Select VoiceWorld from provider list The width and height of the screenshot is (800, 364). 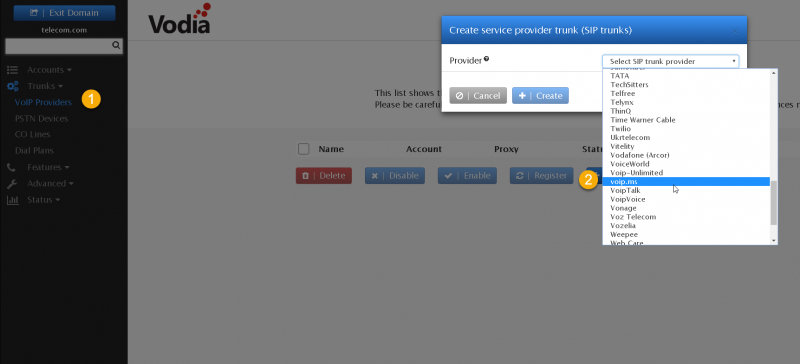click(x=686, y=164)
